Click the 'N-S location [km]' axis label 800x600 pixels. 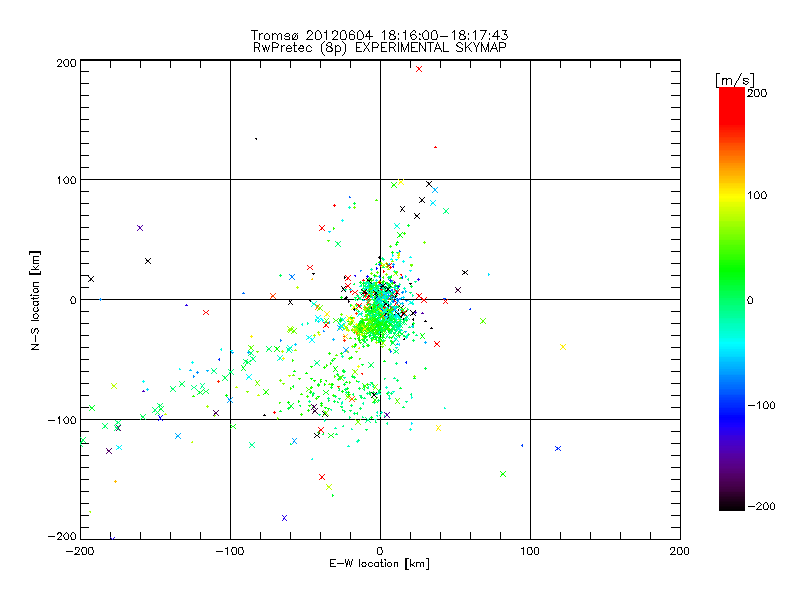click(x=35, y=300)
